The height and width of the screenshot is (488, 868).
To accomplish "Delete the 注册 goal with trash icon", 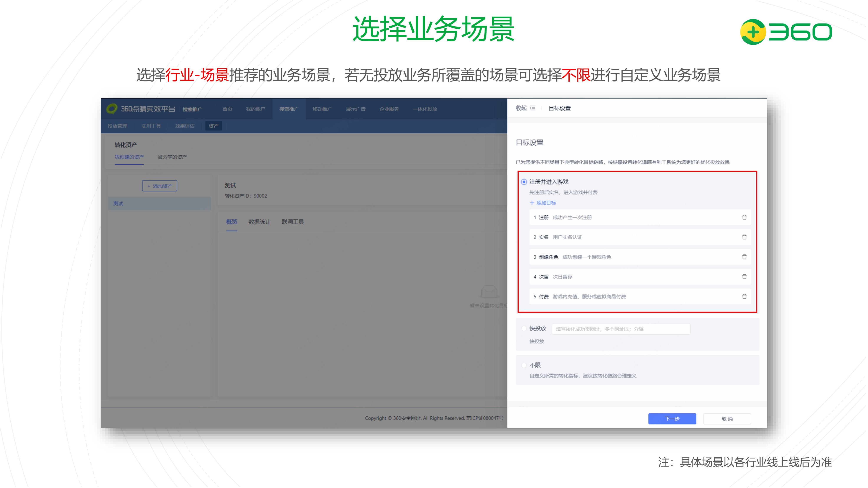I will pyautogui.click(x=744, y=217).
